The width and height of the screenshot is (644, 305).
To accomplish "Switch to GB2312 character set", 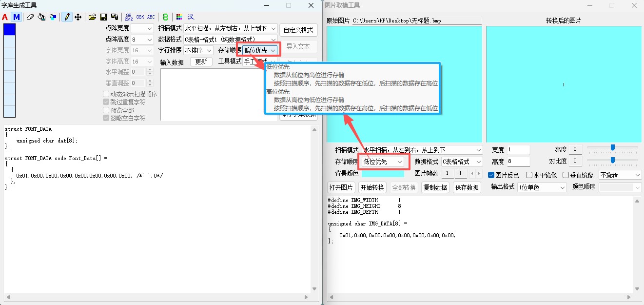I will pyautogui.click(x=129, y=17).
